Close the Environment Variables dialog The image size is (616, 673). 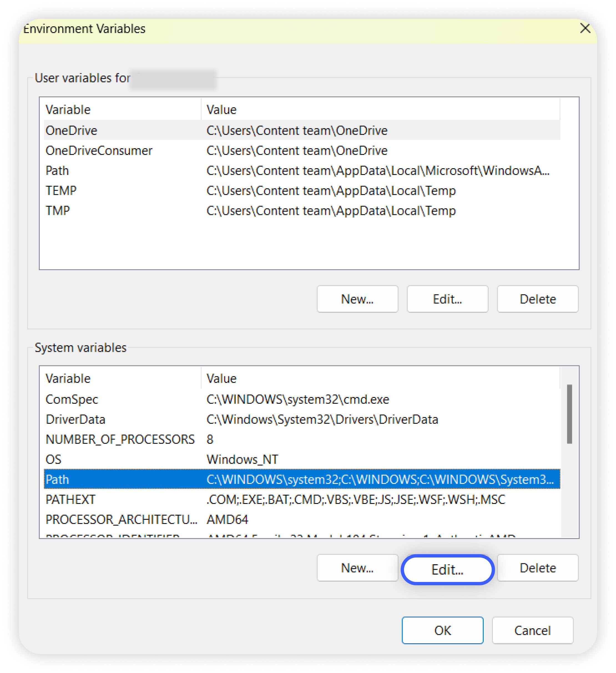tap(585, 28)
